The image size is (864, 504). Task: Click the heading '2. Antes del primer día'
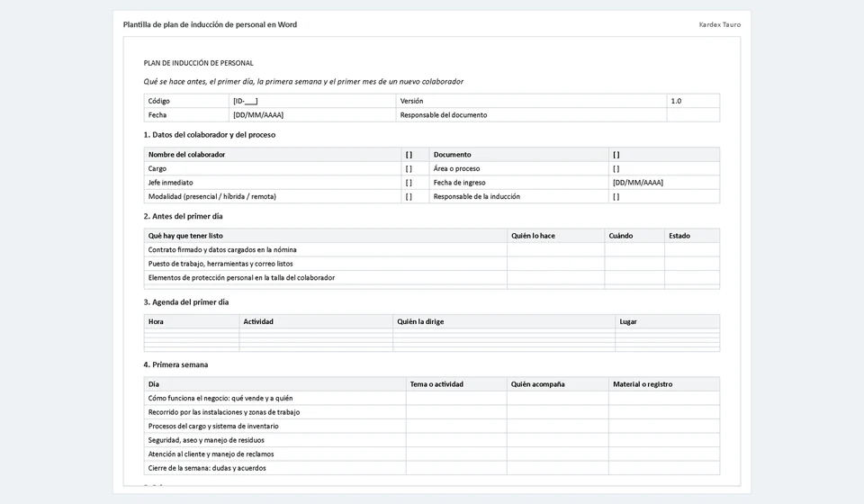click(x=183, y=217)
